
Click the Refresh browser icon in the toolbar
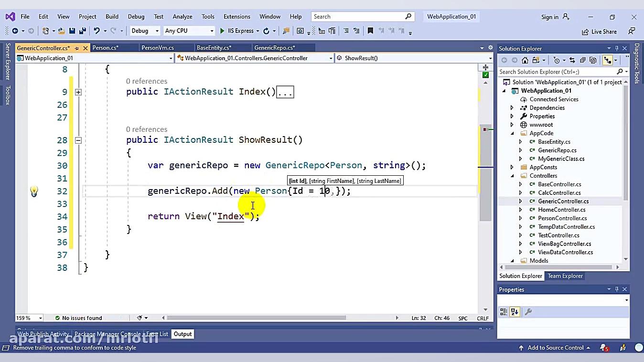pos(266,31)
